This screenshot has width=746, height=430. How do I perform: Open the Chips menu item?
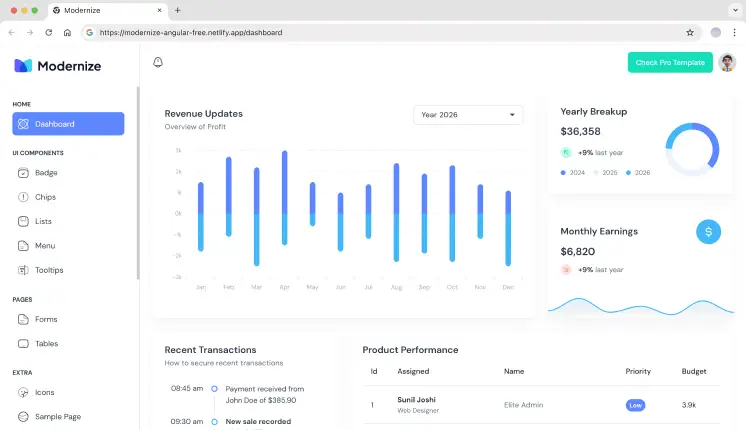tap(69, 197)
